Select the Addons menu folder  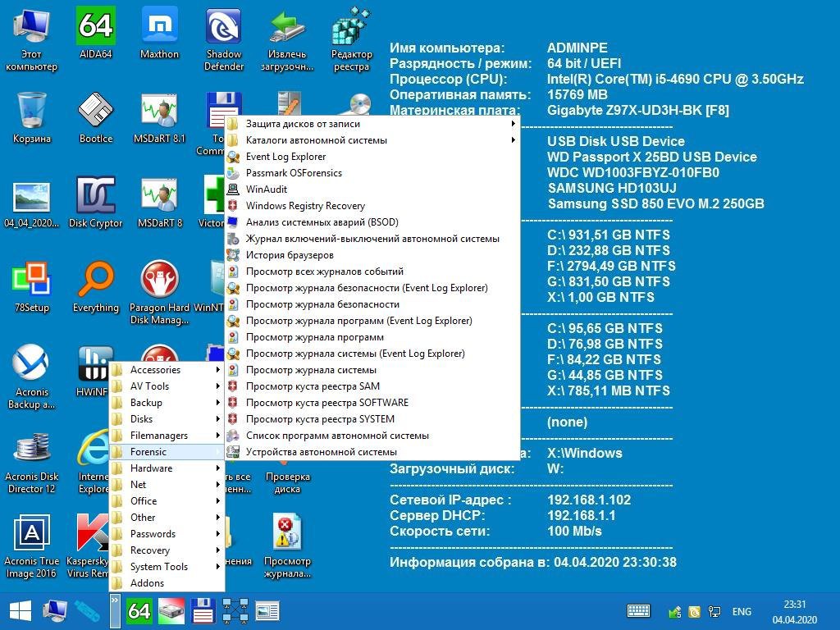click(167, 583)
